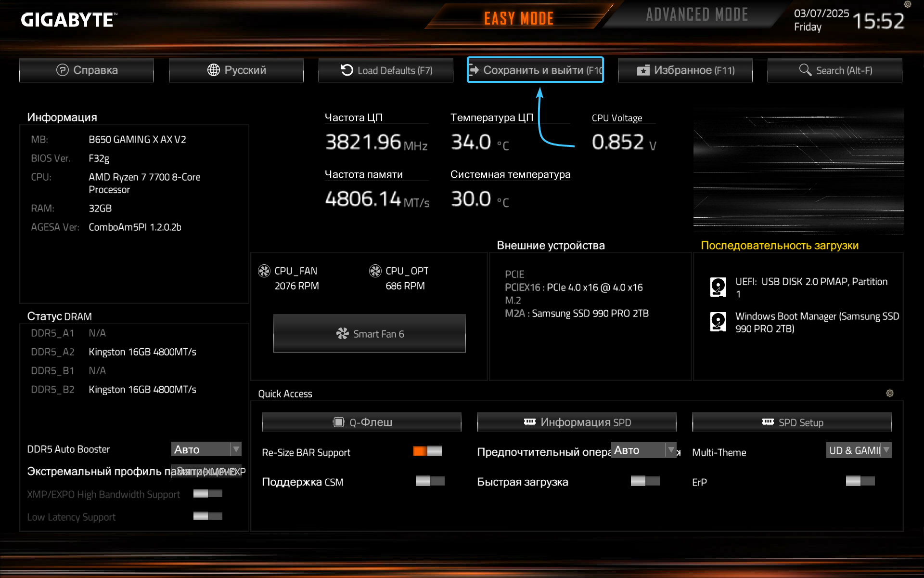Click the 3821.96 MHz CPU frequency value
The image size is (924, 578).
376,142
